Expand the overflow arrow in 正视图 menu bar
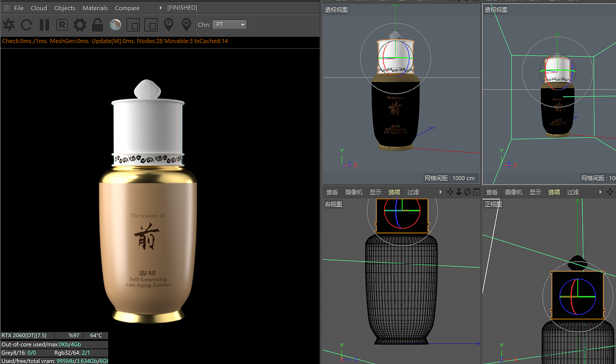This screenshot has height=364, width=616. [600, 192]
